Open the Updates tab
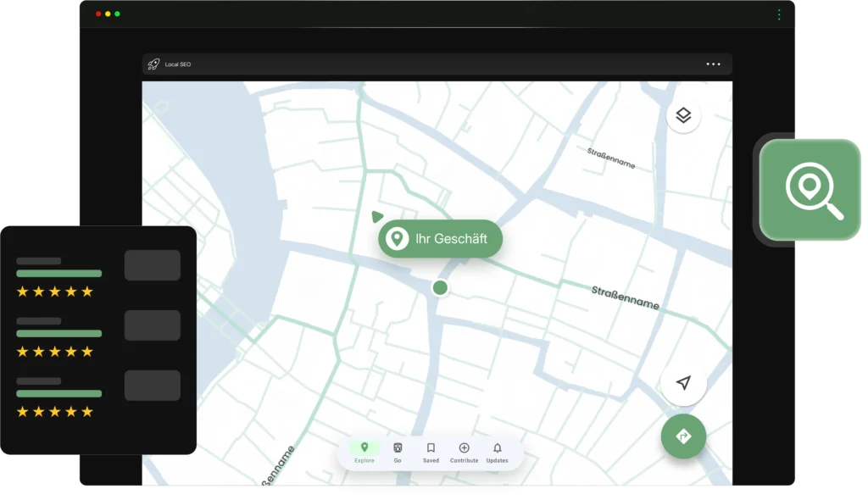Image resolution: width=868 pixels, height=500 pixels. pos(498,453)
